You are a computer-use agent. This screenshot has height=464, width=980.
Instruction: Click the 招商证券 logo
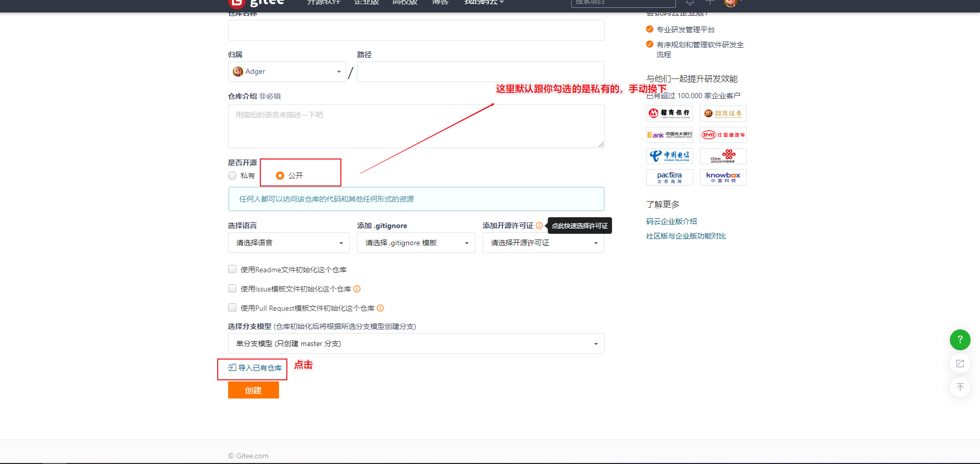pos(723,113)
